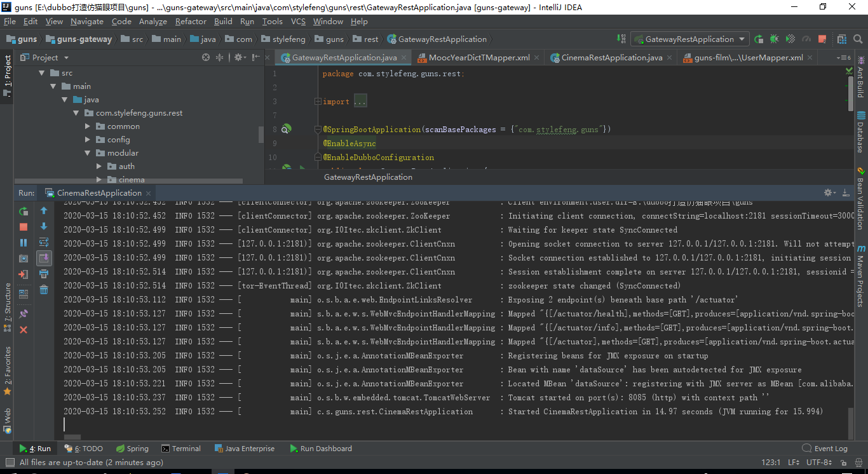Open Project Structure toolbar icon
Viewport: 868px width, 474px height.
tap(841, 39)
